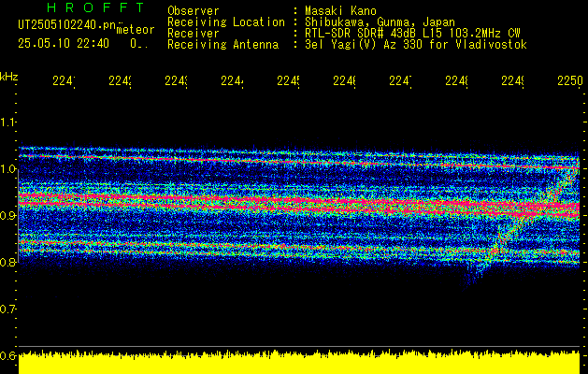Click the Receiver label
The height and width of the screenshot is (374, 588).
click(x=194, y=34)
